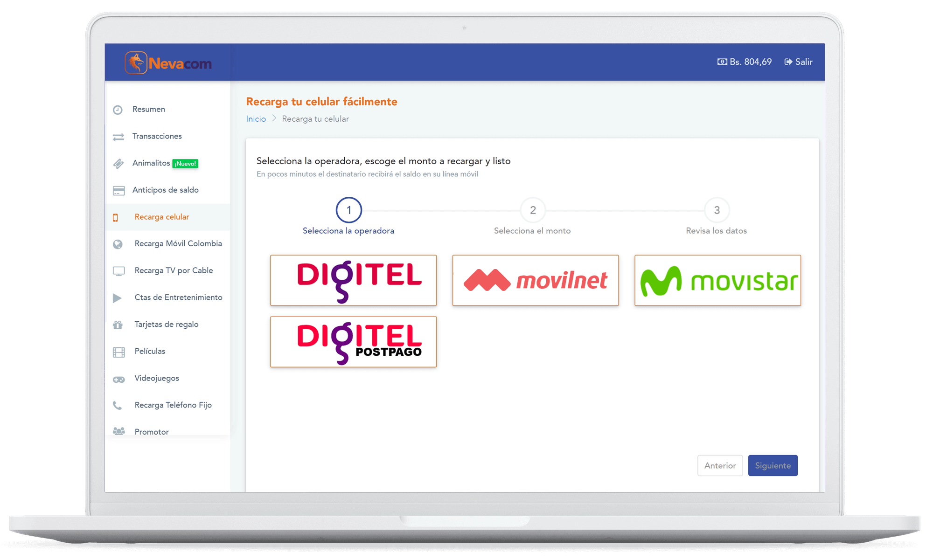The image size is (933, 560).
Task: Click the play icon beside Ctas de Entretenimiento
Action: [117, 298]
